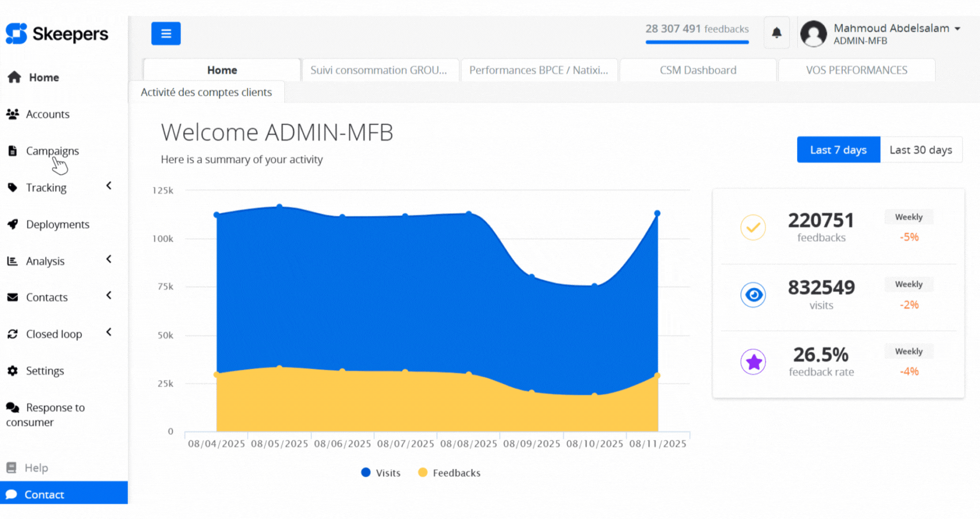Click the Skeepers logo
This screenshot has height=519, width=980.
click(56, 34)
